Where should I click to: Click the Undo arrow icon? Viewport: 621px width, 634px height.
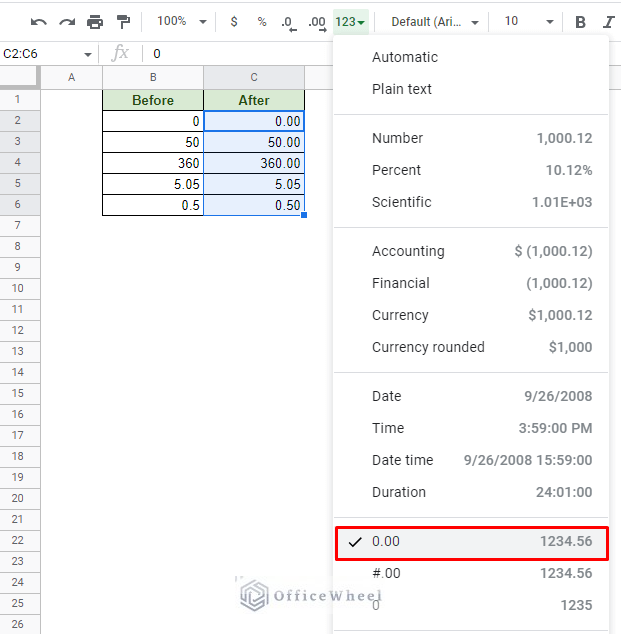click(39, 21)
